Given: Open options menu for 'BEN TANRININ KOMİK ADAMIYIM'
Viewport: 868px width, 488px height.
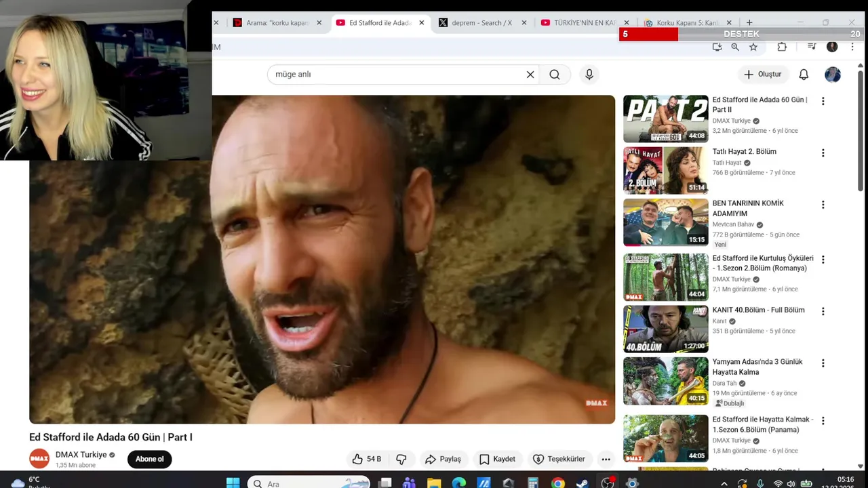Looking at the screenshot, I should coord(823,205).
